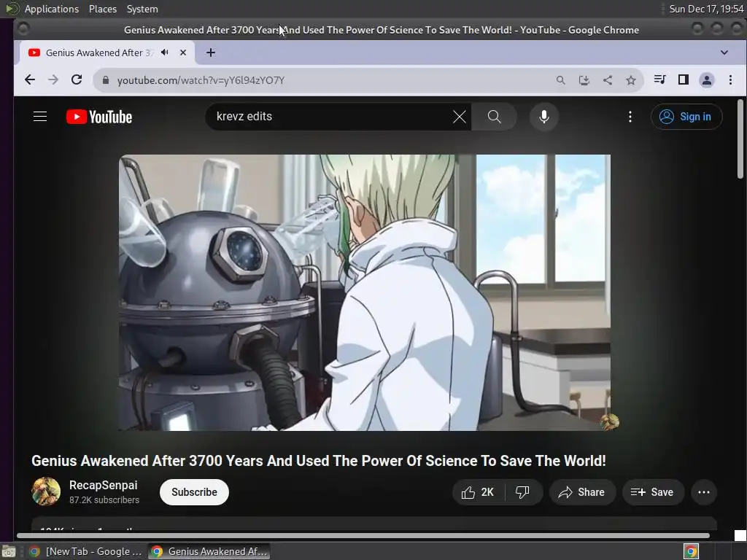747x560 pixels.
Task: Share this page using address bar share icon
Action: click(x=608, y=80)
